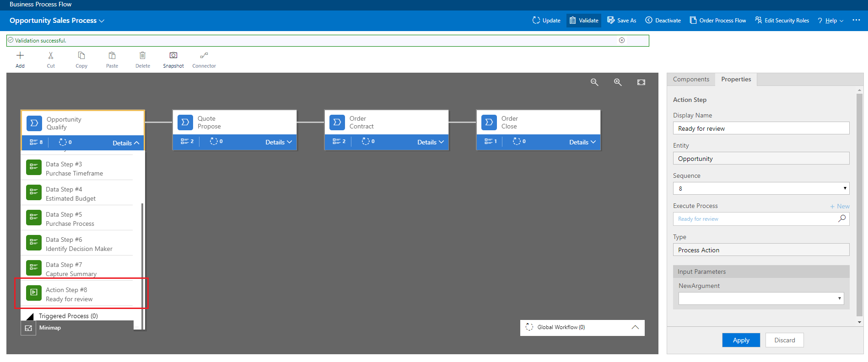Dismiss the validation successful message
The width and height of the screenshot is (868, 362).
[622, 40]
